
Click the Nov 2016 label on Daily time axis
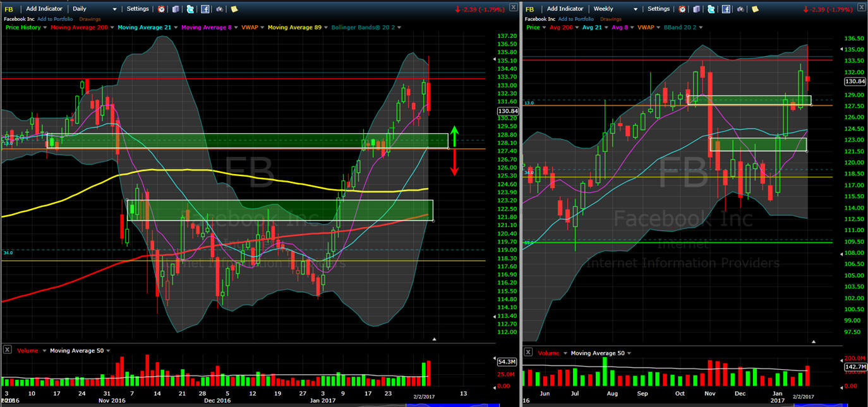[112, 400]
